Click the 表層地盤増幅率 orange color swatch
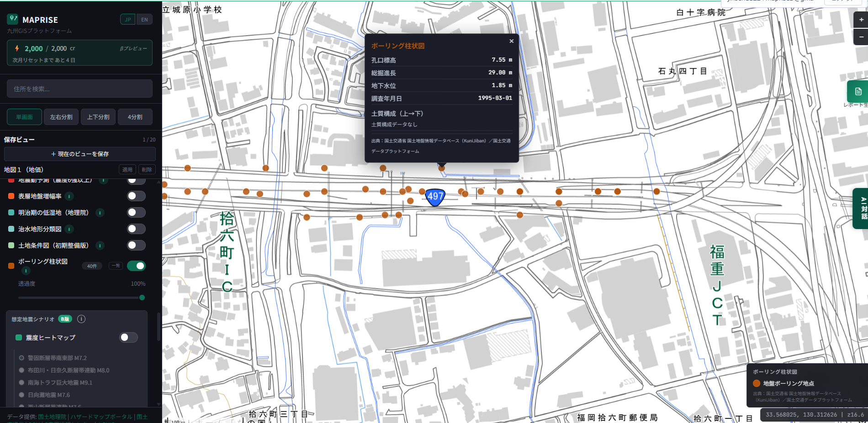The width and height of the screenshot is (868, 423). [x=11, y=196]
